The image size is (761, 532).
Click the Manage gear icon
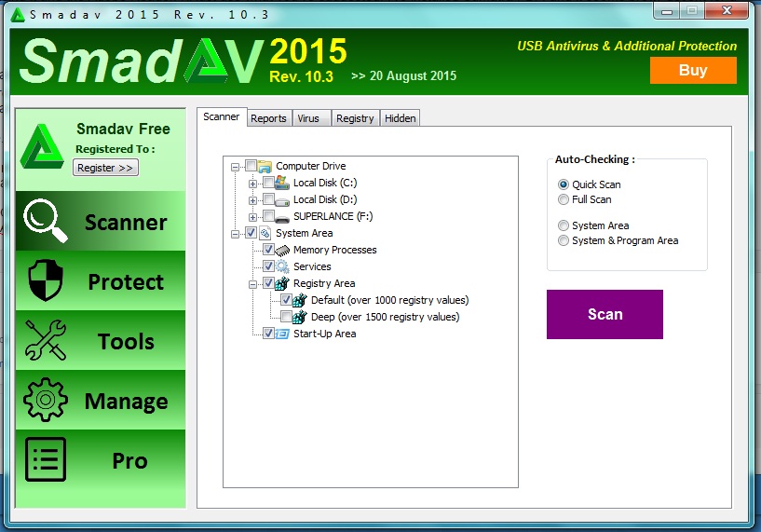[45, 400]
